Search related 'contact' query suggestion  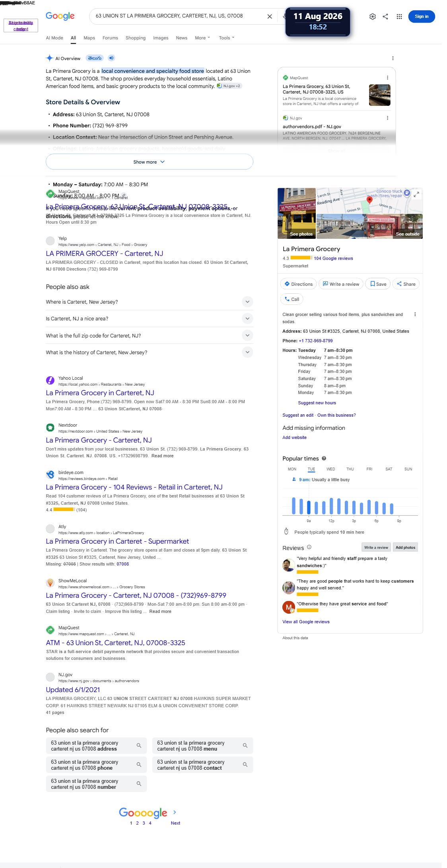point(202,765)
